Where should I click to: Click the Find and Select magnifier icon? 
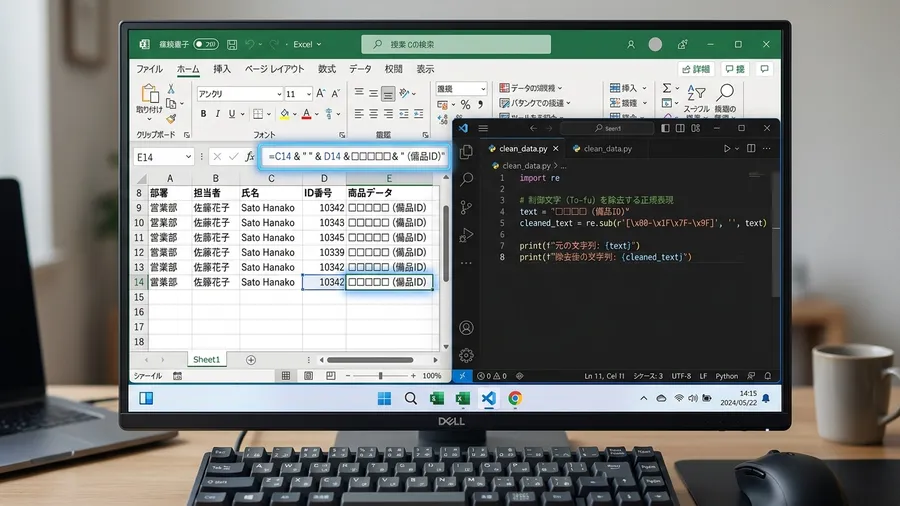coord(726,92)
